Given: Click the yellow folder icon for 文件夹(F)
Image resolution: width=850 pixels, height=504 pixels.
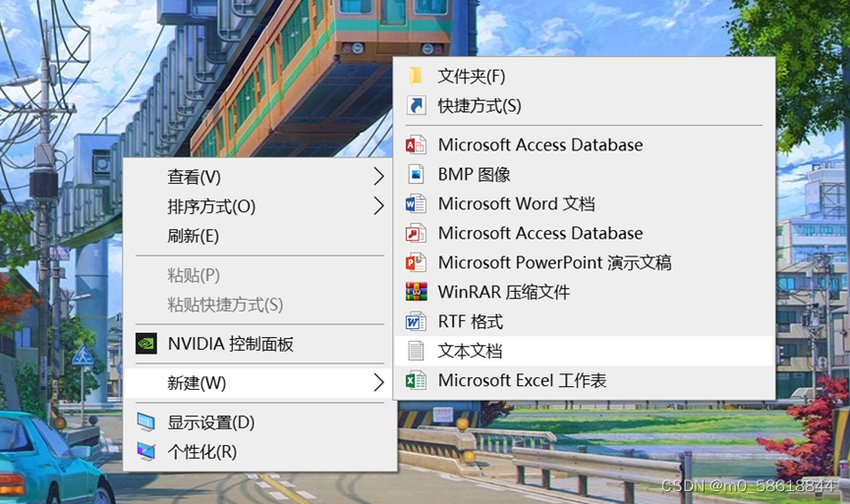Looking at the screenshot, I should [x=416, y=76].
